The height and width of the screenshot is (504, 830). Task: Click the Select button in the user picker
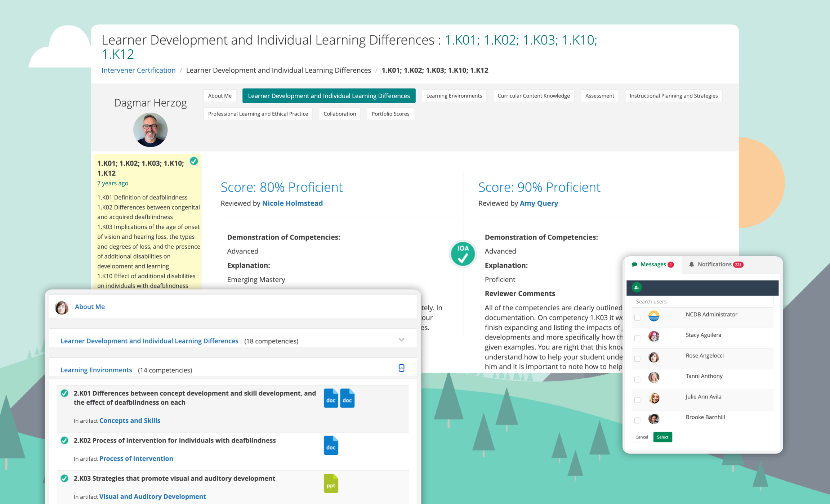click(662, 437)
